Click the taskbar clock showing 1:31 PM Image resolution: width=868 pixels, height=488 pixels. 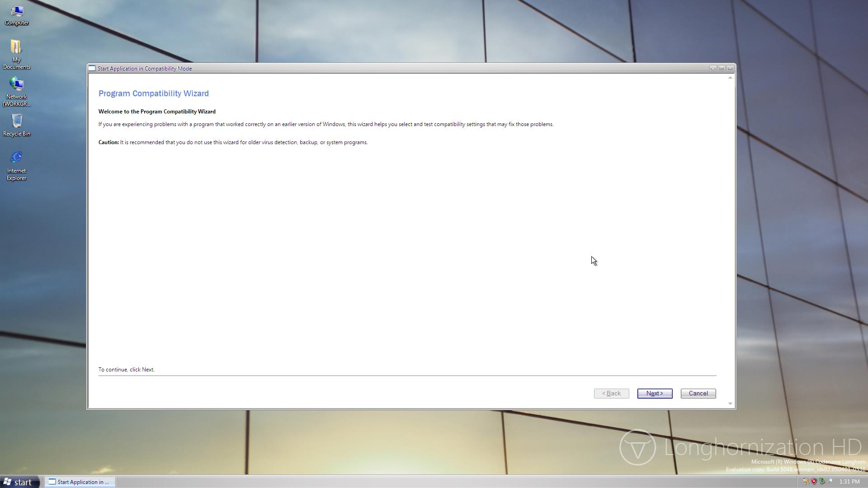tap(849, 482)
